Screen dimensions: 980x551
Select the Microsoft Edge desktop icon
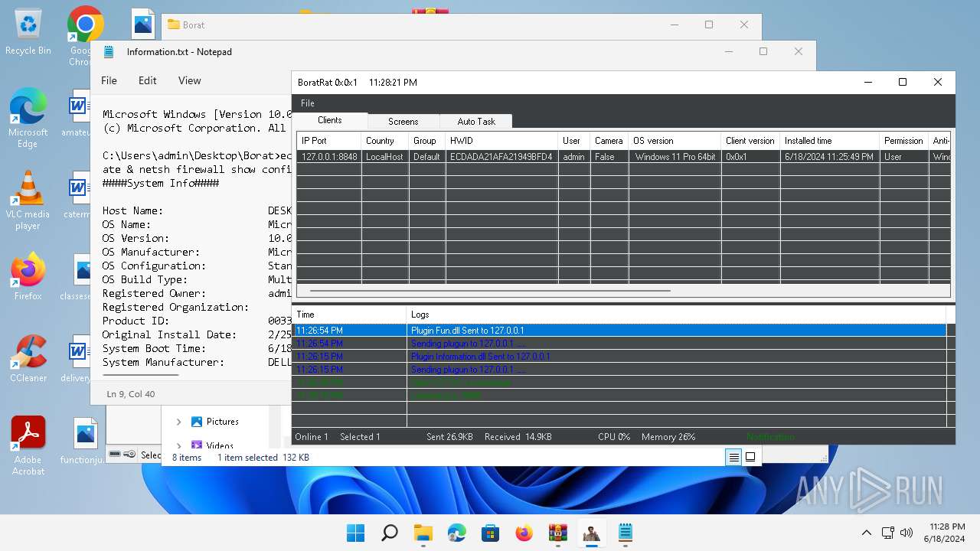coord(28,117)
